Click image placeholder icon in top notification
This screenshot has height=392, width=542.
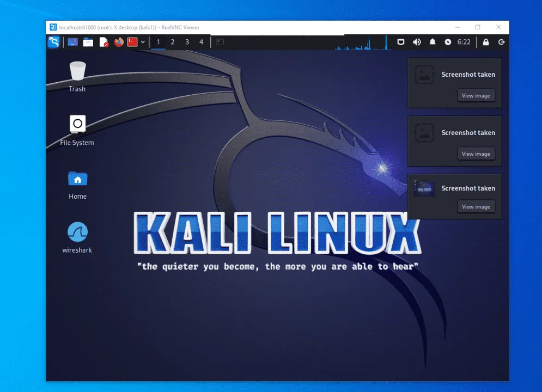pos(424,75)
